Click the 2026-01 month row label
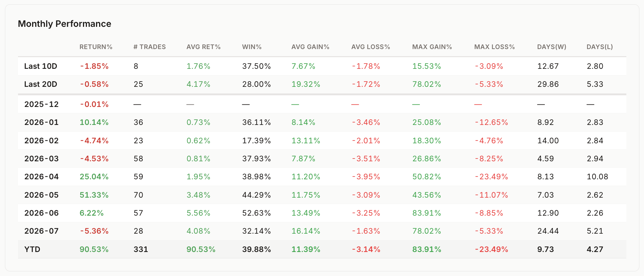 pyautogui.click(x=42, y=122)
